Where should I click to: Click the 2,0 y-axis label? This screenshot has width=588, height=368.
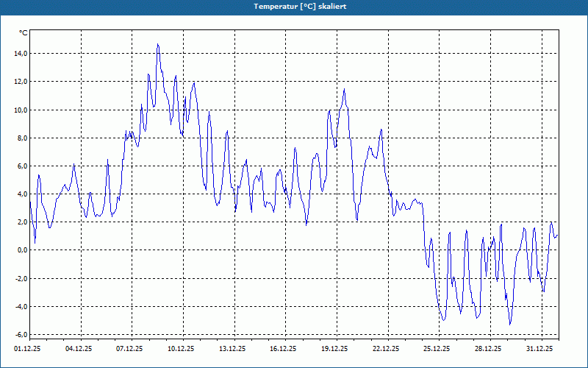point(23,222)
